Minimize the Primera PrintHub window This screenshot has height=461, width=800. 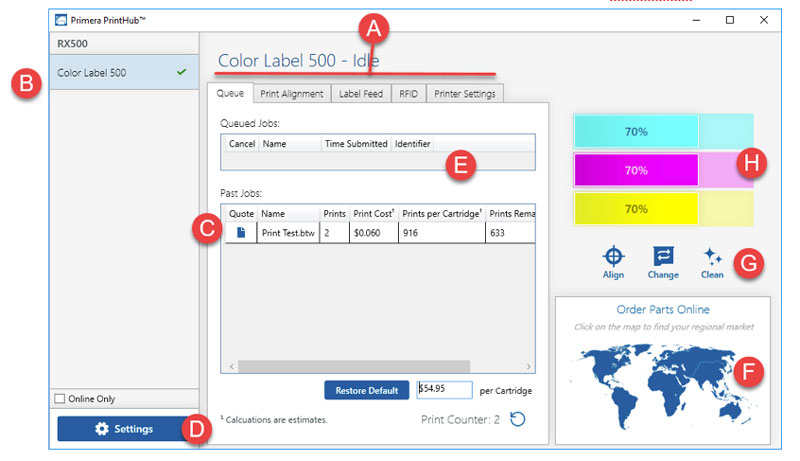click(x=696, y=20)
